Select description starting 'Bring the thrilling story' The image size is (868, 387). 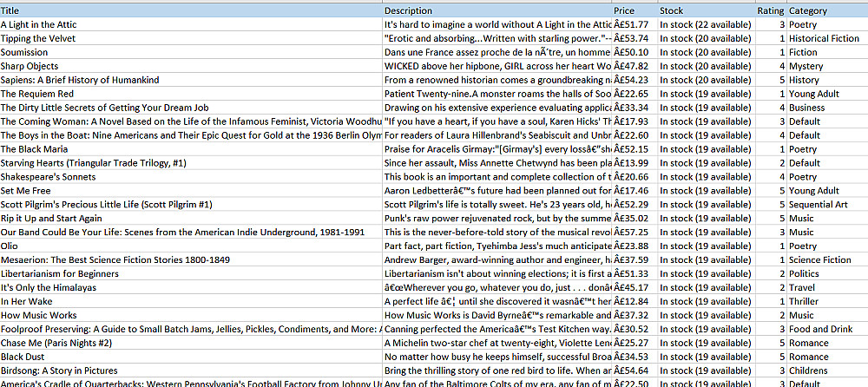[497, 371]
